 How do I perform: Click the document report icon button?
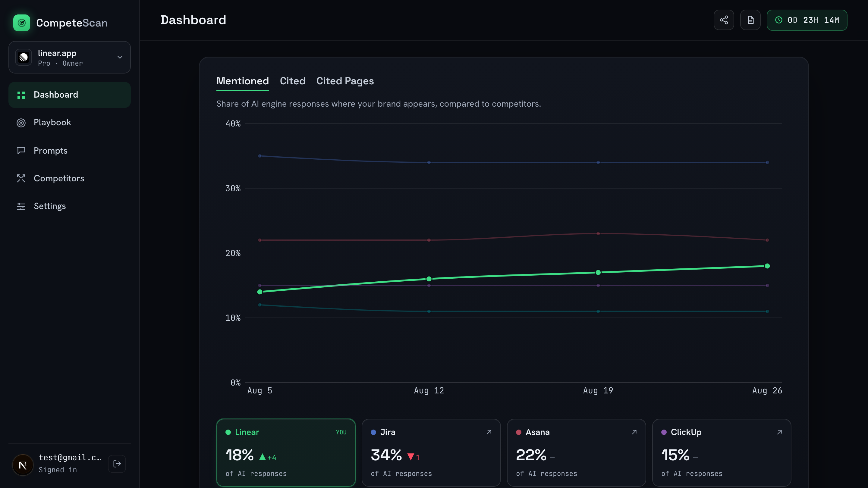coord(750,20)
